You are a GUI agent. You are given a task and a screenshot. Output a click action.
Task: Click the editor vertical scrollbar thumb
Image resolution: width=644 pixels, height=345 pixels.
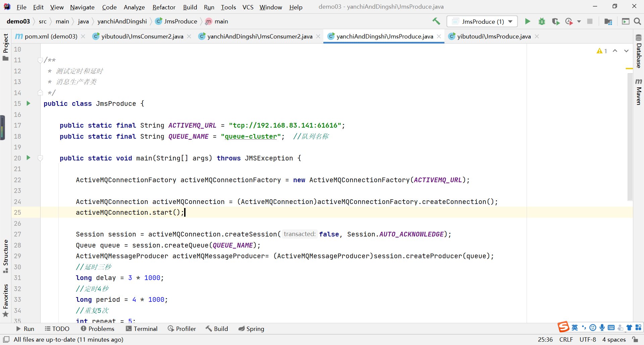pos(630,137)
